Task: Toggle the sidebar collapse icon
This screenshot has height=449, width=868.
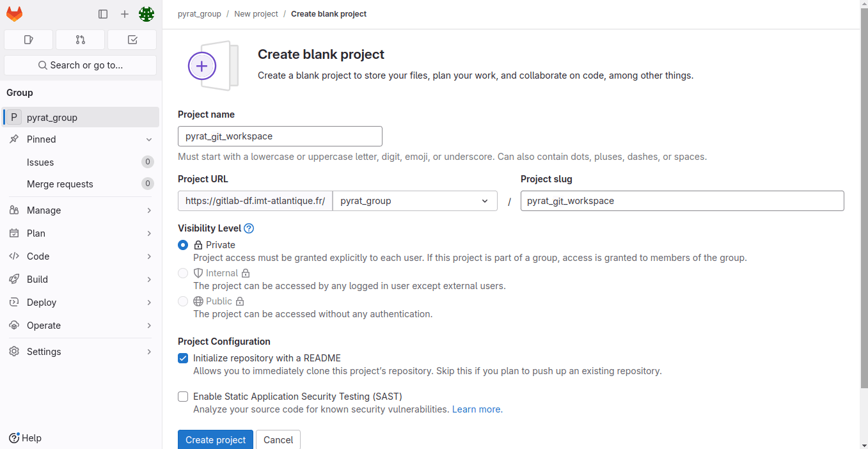Action: point(103,14)
